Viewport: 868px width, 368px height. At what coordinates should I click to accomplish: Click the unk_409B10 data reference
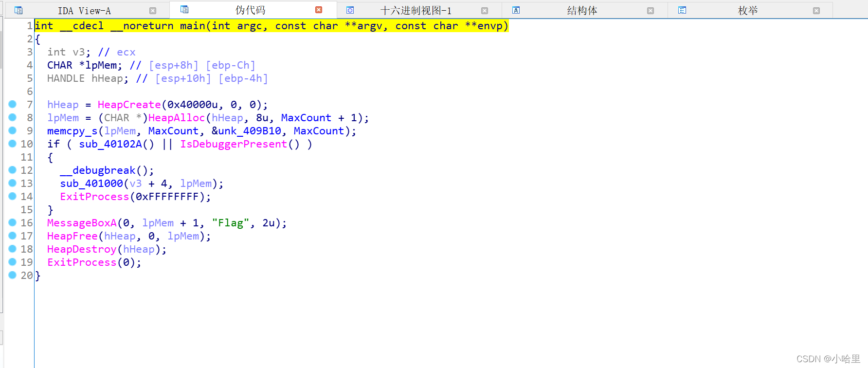coord(250,131)
